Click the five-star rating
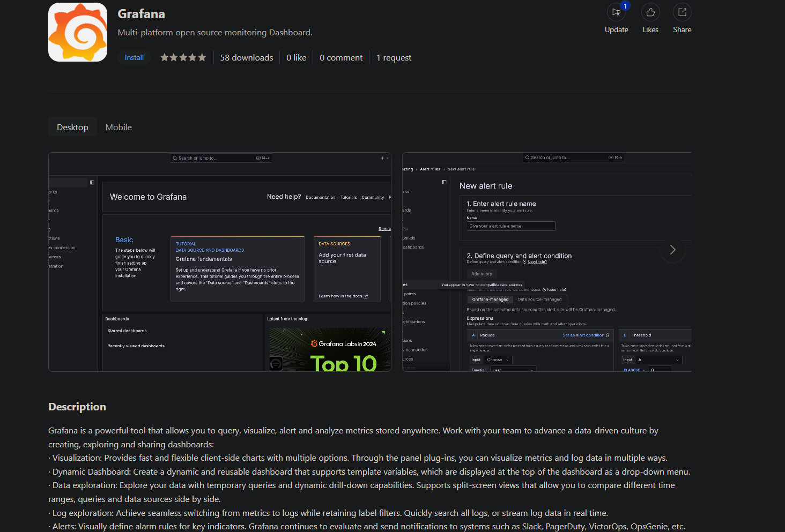Image resolution: width=785 pixels, height=532 pixels. 183,57
